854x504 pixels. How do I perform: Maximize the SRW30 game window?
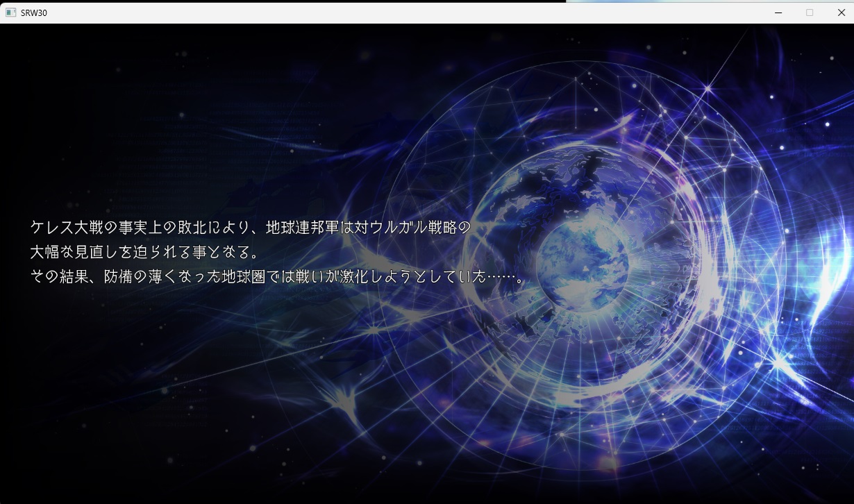pyautogui.click(x=809, y=12)
